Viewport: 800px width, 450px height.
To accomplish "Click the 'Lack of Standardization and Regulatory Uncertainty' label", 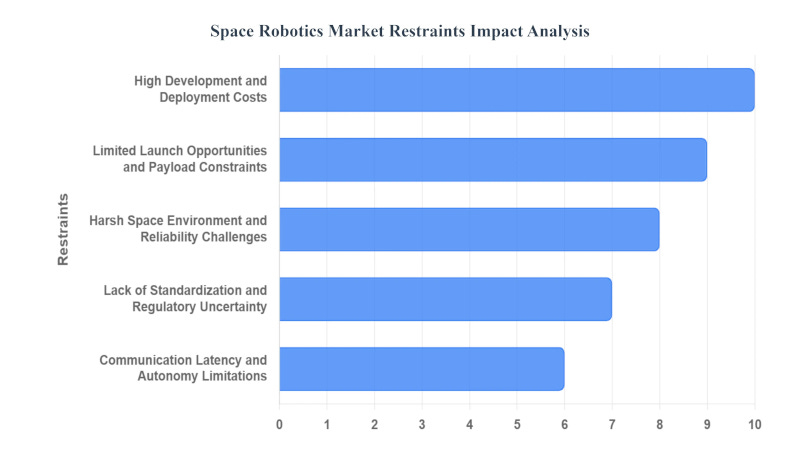I will tap(185, 298).
